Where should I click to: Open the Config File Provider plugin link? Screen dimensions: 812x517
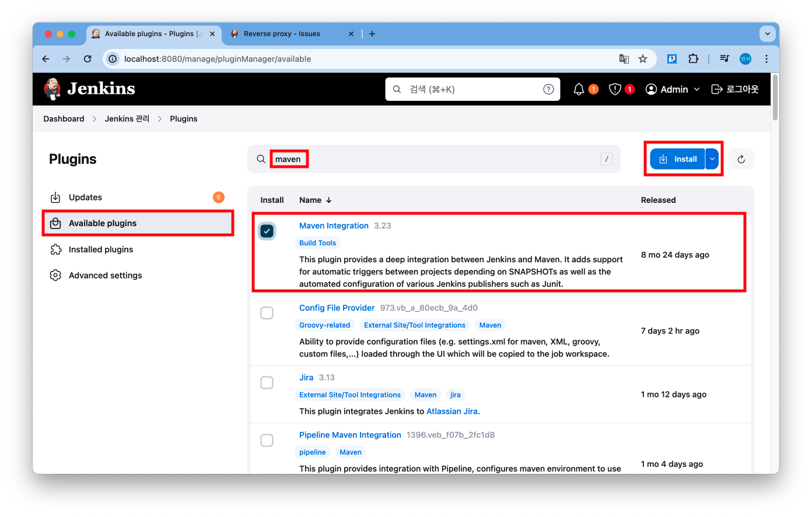point(337,308)
